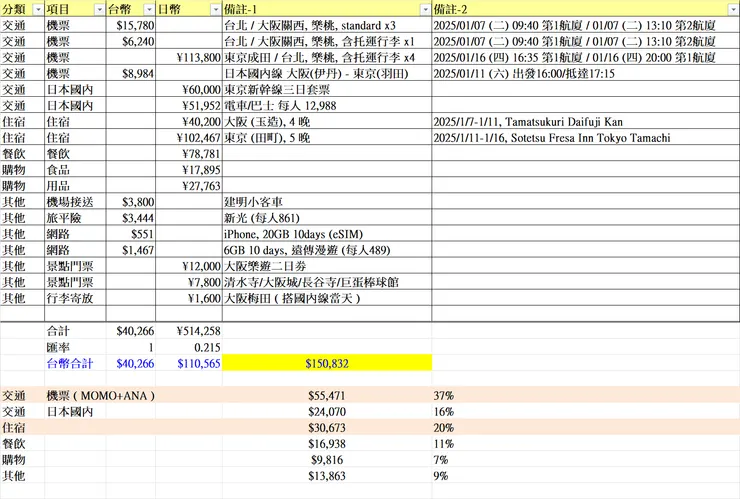This screenshot has width=740, height=499.
Task: Select the iPhone, 20GB 10days (eSIM) cell
Action: (327, 234)
